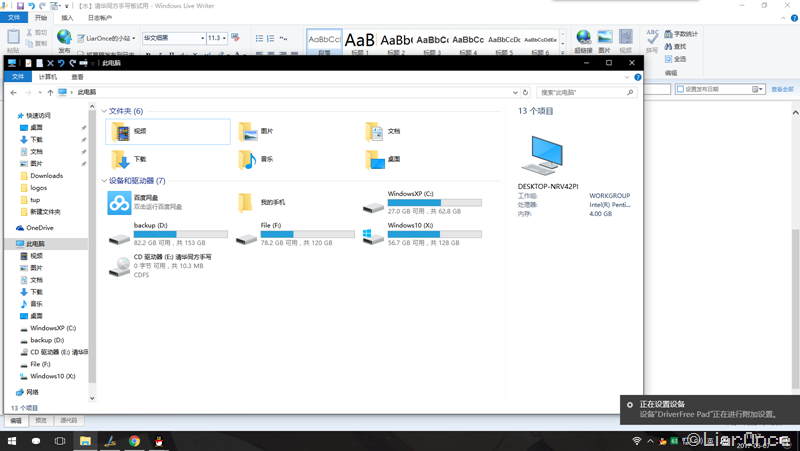Click the navigation pane scroll down arrow
The width and height of the screenshot is (800, 451).
point(92,398)
